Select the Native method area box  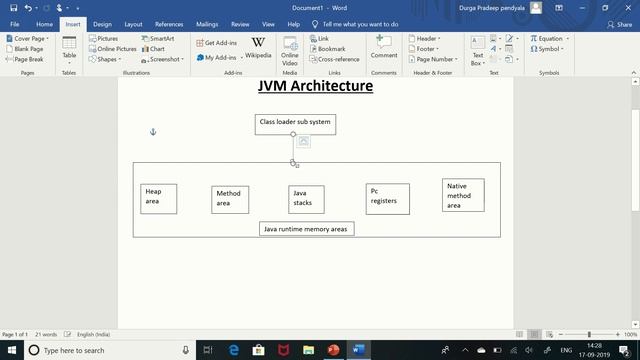(463, 195)
